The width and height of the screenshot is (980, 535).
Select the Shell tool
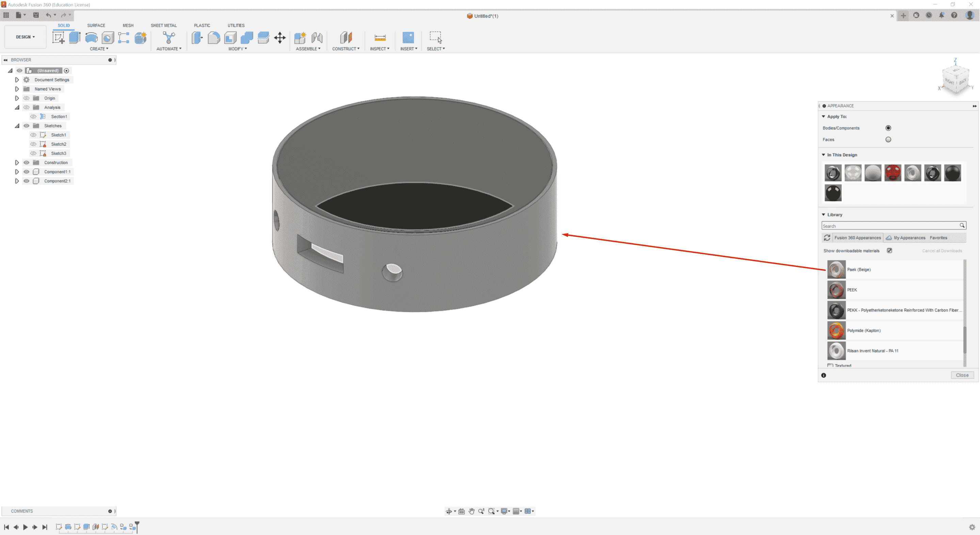click(x=230, y=38)
